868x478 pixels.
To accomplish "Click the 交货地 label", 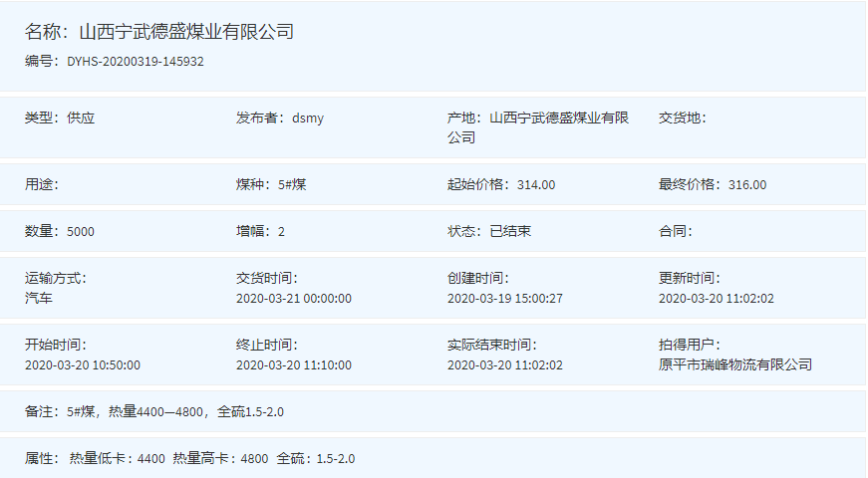I will point(683,118).
